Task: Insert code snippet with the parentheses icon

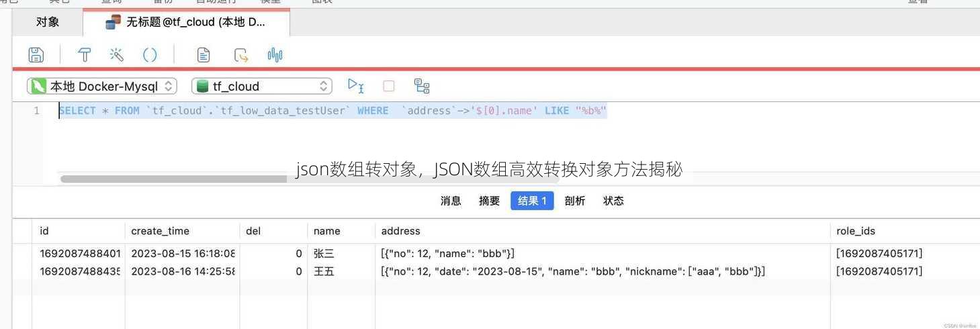Action: click(150, 55)
